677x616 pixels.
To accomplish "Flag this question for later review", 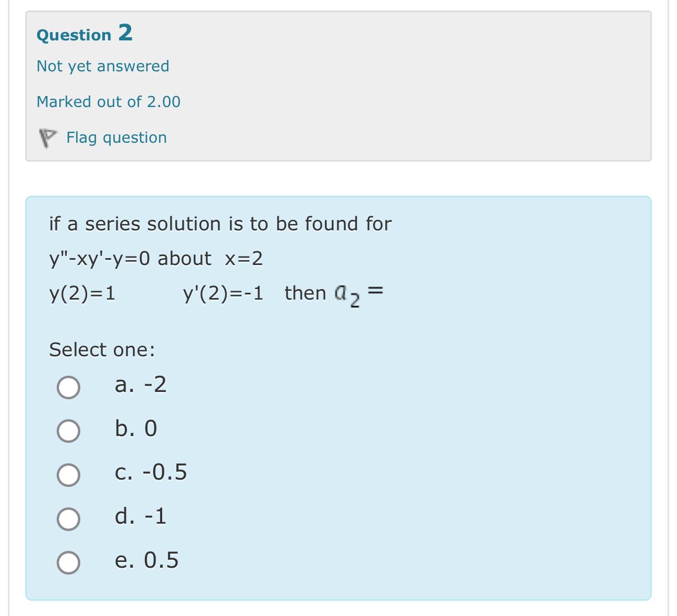I will click(x=116, y=137).
